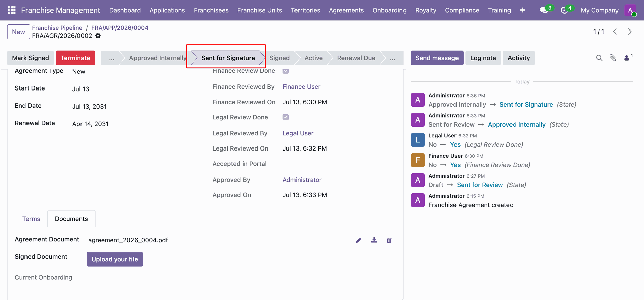Click Log note button
This screenshot has width=644, height=300.
tap(483, 58)
